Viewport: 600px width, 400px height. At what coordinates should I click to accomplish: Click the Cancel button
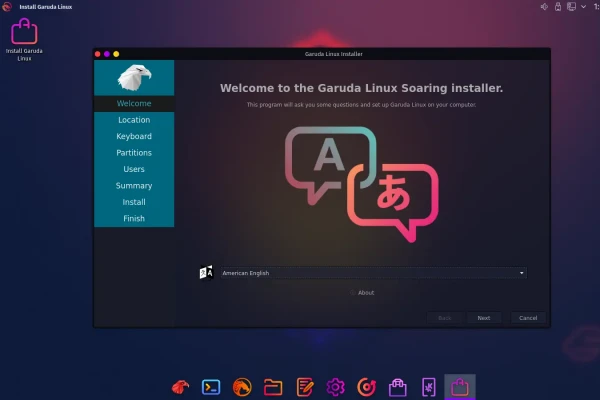pos(528,318)
